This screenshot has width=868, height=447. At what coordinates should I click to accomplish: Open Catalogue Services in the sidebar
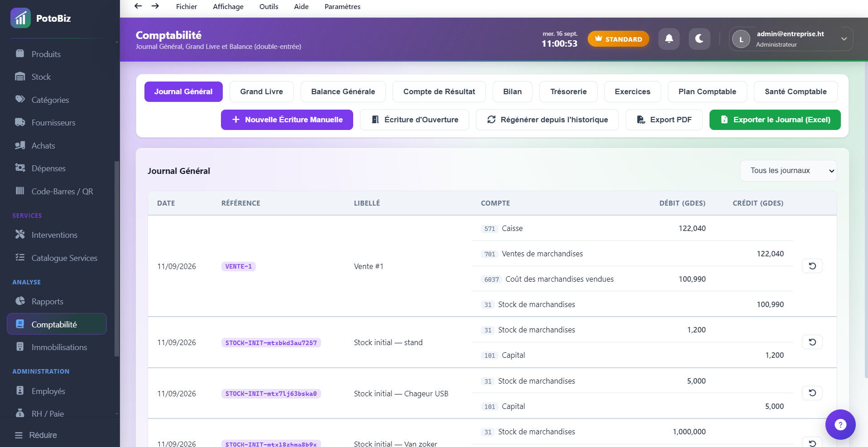click(x=57, y=258)
